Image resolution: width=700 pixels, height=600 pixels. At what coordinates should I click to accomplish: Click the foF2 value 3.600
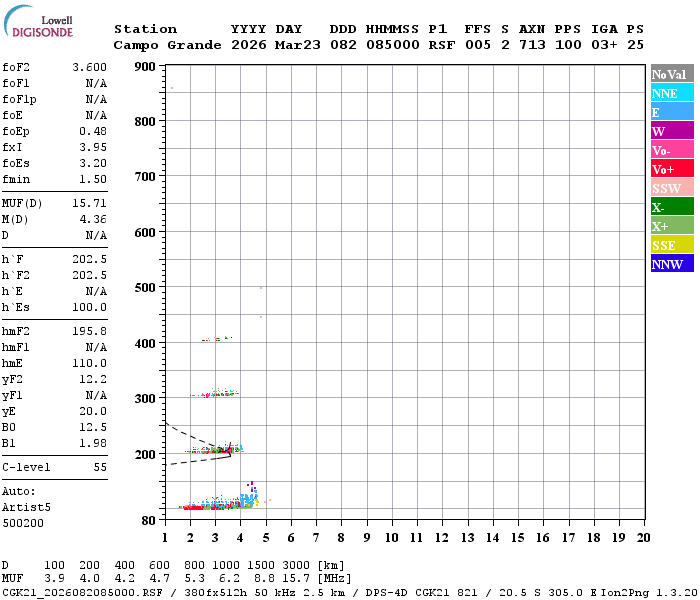click(x=90, y=67)
